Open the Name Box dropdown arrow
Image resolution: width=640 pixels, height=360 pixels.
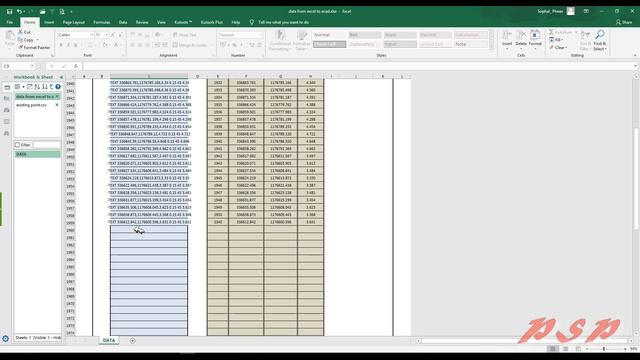(x=32, y=66)
